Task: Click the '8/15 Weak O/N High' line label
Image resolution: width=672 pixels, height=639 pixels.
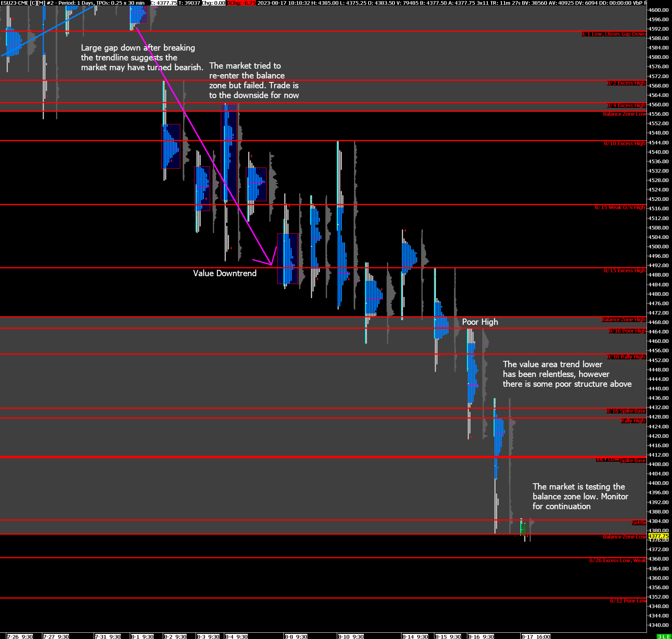Action: [620, 208]
